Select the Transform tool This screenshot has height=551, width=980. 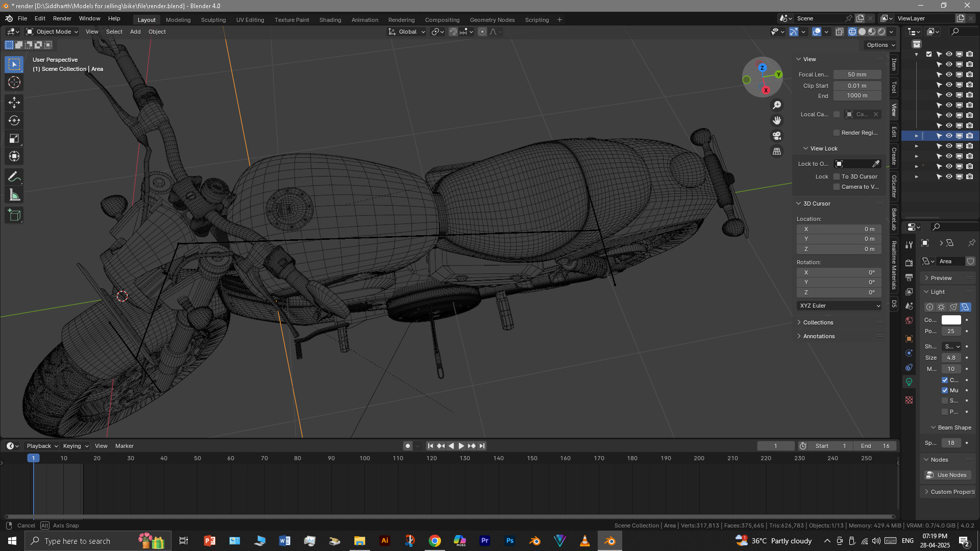(14, 156)
